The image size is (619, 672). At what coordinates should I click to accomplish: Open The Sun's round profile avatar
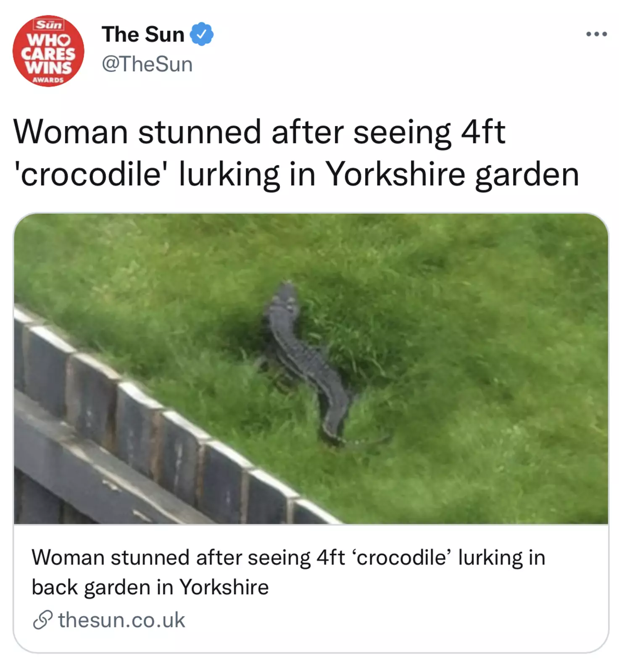point(48,51)
